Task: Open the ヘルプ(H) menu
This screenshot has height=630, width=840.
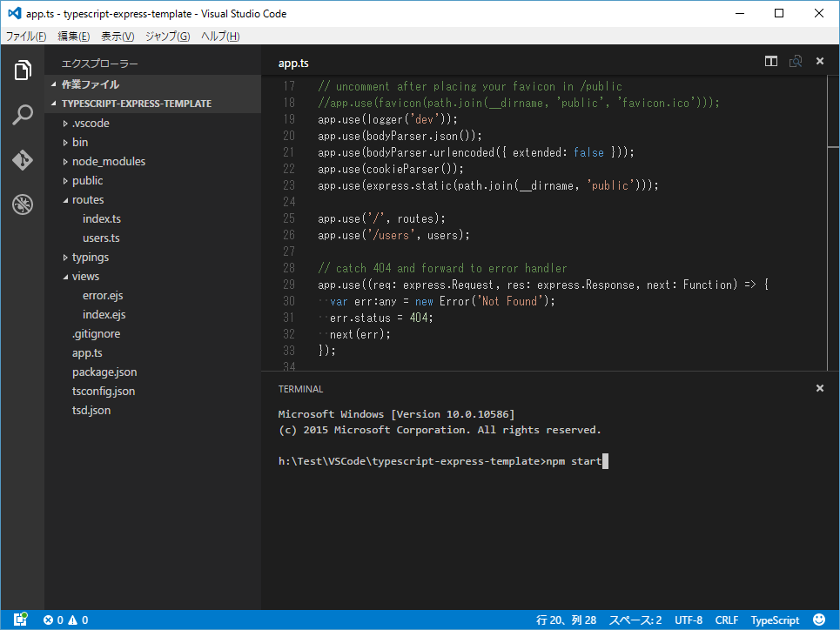Action: [220, 36]
